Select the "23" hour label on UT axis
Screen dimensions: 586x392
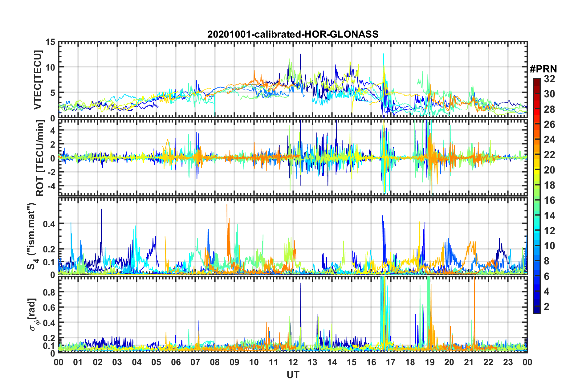[508, 362]
